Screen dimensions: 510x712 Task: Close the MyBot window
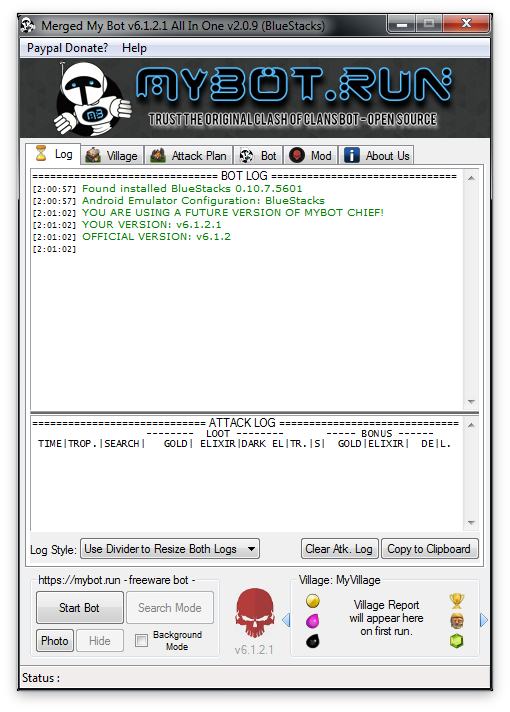coord(466,24)
